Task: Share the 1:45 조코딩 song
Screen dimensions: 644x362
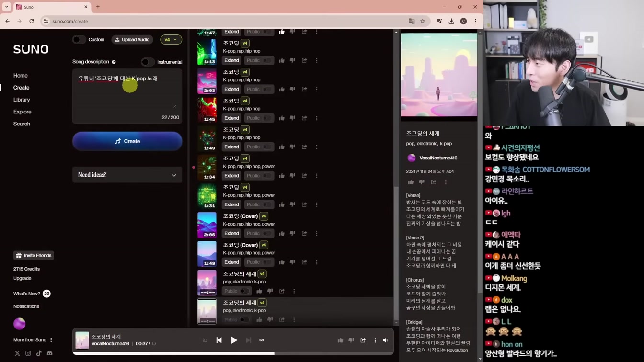Action: tap(304, 118)
